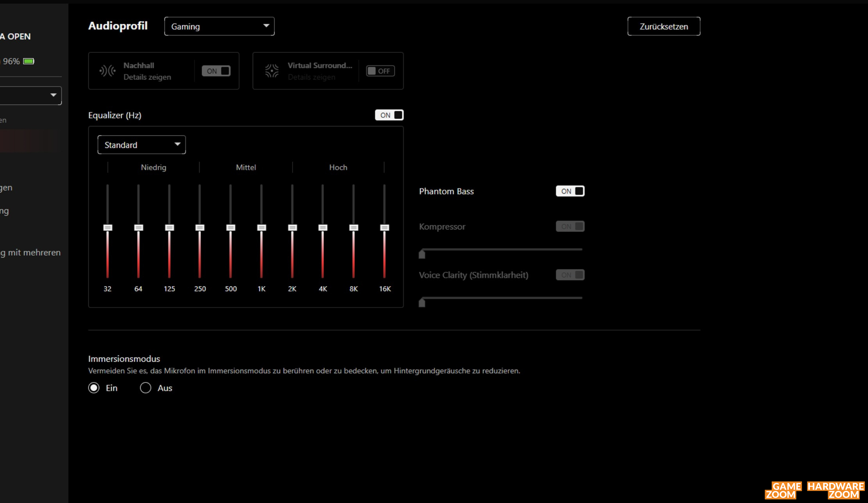Viewport: 868px width, 503px height.
Task: Toggle the Equalizer (Hz) switch
Action: coord(389,115)
